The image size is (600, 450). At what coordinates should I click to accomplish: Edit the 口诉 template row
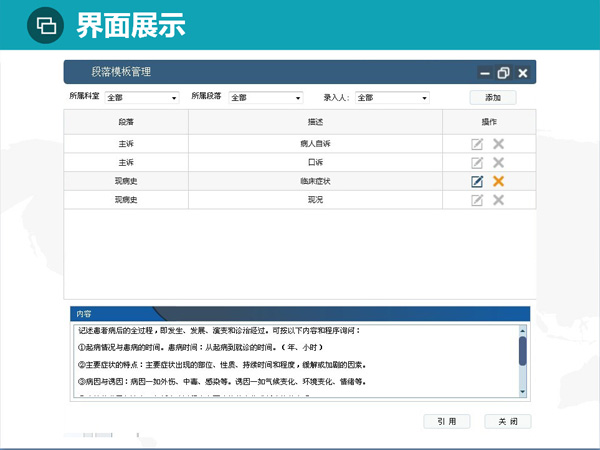477,163
